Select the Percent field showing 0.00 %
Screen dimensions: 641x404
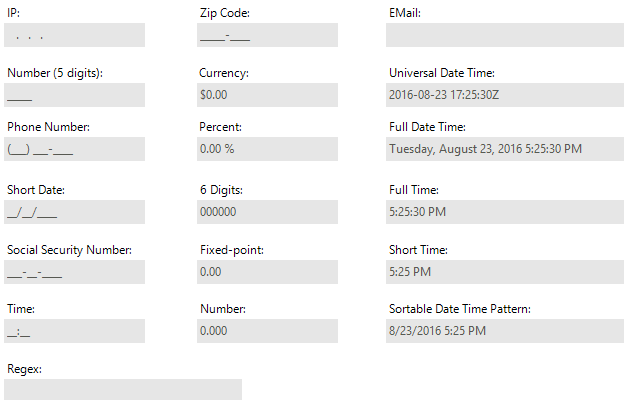[267, 149]
